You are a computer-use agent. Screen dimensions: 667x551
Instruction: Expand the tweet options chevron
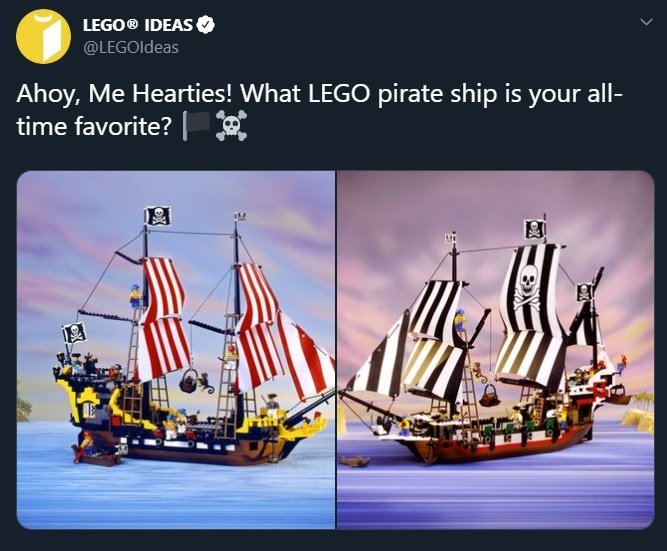pyautogui.click(x=646, y=22)
